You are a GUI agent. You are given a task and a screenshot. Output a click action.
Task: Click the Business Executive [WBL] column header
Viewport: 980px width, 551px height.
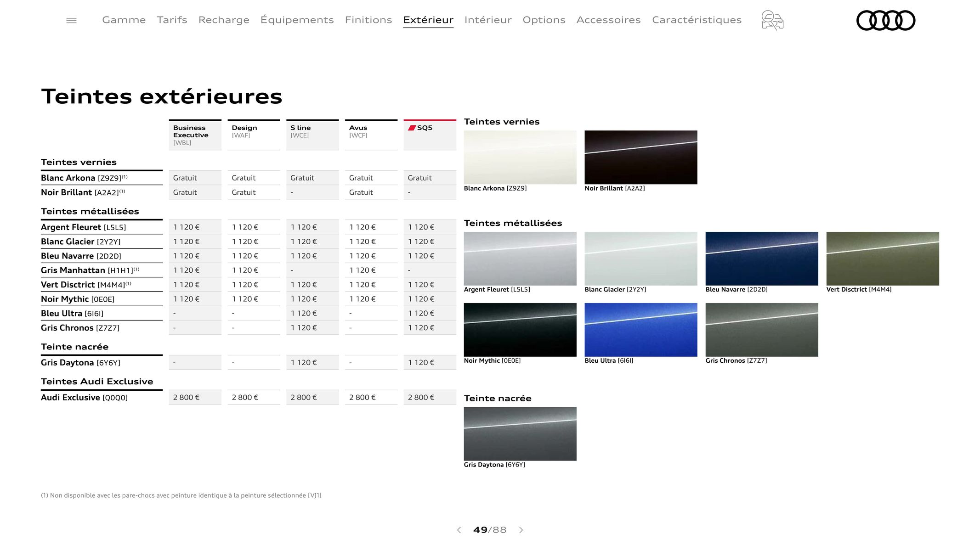195,135
